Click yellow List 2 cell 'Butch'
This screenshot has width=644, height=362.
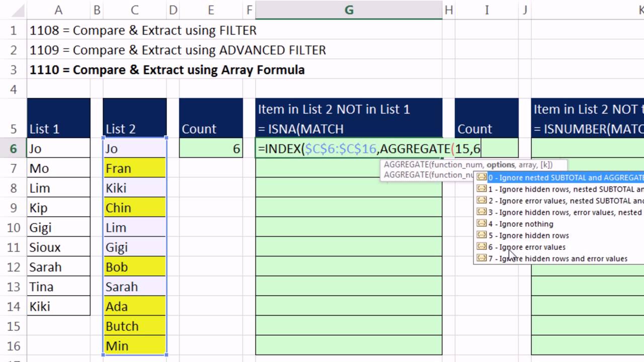click(134, 326)
